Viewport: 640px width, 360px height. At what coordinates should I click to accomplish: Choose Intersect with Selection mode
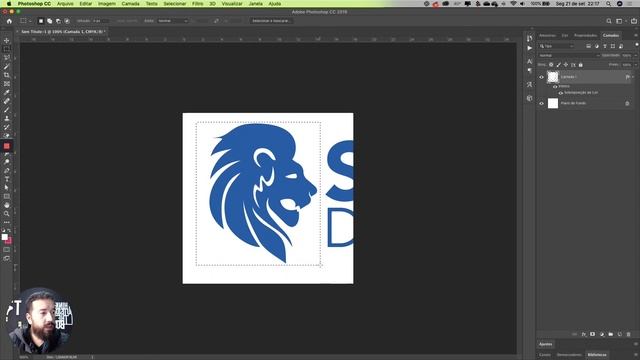point(67,21)
